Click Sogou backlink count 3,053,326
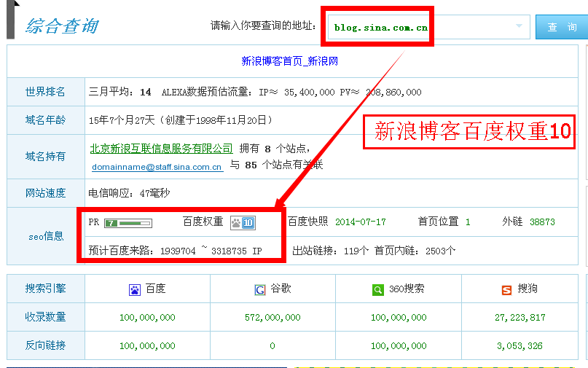588x368 pixels. (520, 346)
